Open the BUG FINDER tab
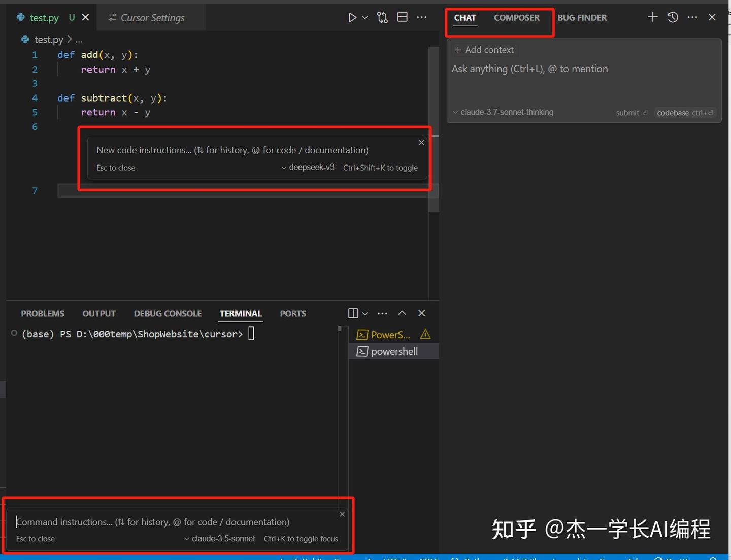This screenshot has width=731, height=560. pos(582,18)
